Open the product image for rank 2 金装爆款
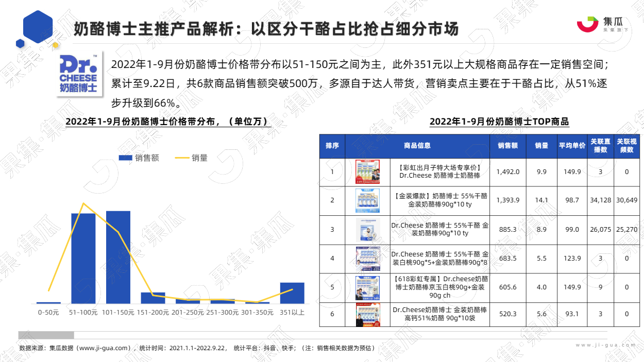The height and width of the screenshot is (362, 644). click(x=368, y=200)
